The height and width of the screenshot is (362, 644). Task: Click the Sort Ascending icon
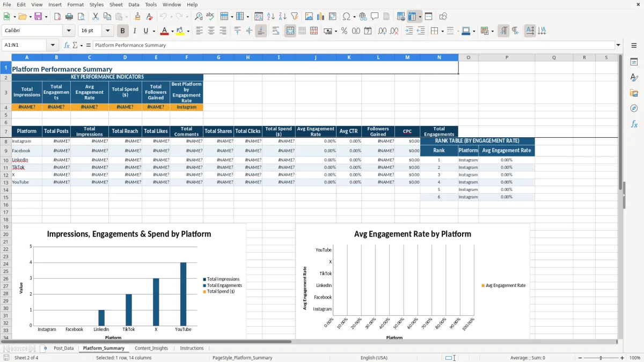pos(271,17)
